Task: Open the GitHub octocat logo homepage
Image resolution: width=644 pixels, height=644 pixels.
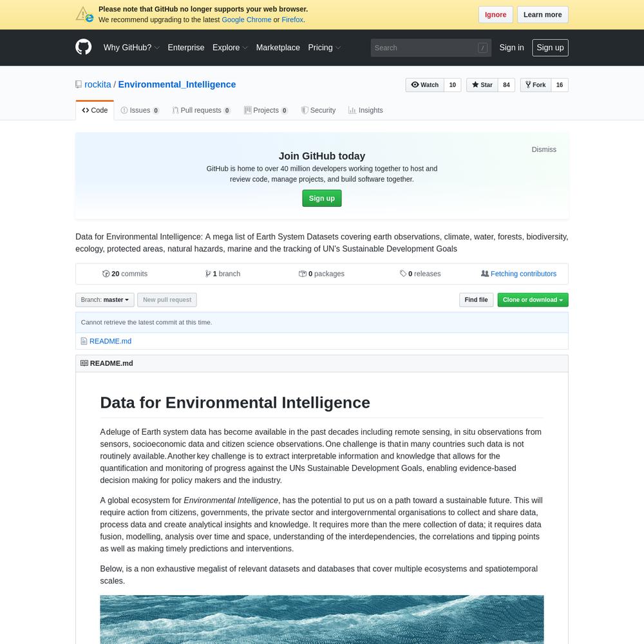Action: coord(83,47)
